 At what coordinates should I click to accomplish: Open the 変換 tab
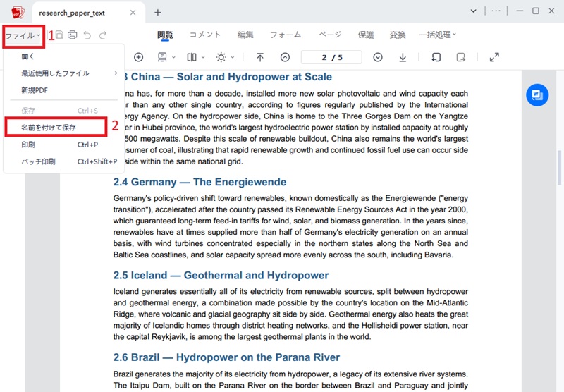click(x=398, y=35)
